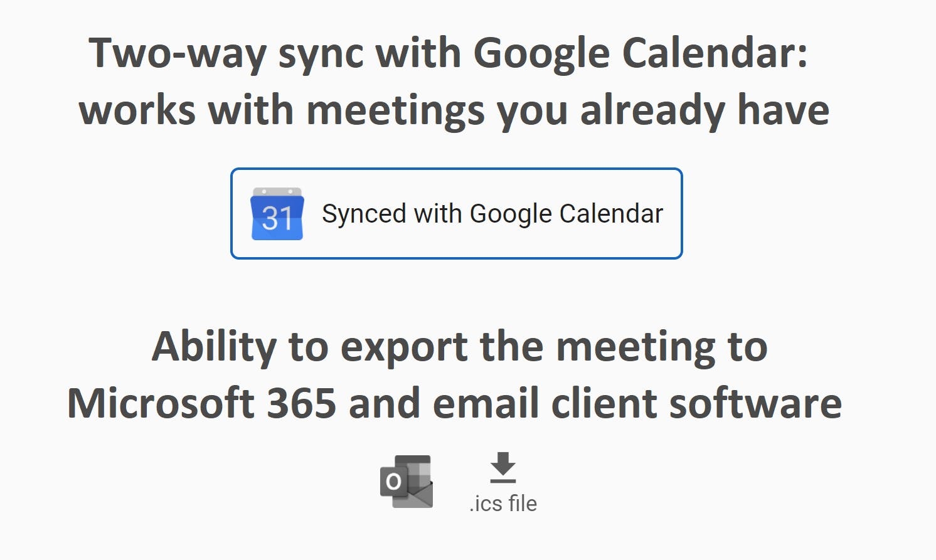This screenshot has width=936, height=560.
Task: Click the "Two-way sync with Google Calendar:" heading
Action: (448, 55)
